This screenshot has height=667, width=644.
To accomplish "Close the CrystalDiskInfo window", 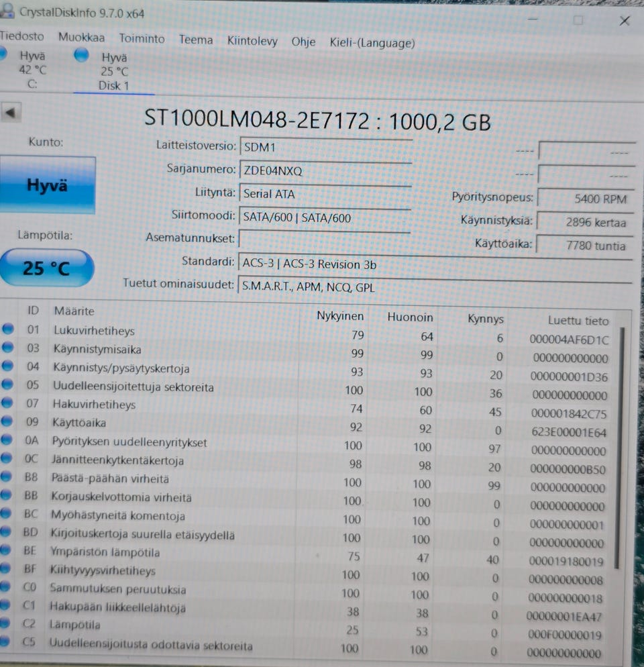I will pyautogui.click(x=624, y=20).
